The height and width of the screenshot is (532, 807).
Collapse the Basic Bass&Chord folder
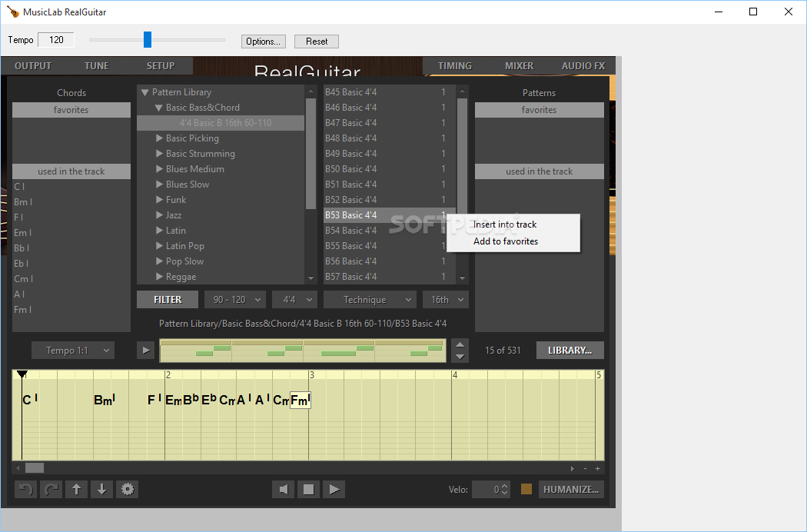coord(159,108)
